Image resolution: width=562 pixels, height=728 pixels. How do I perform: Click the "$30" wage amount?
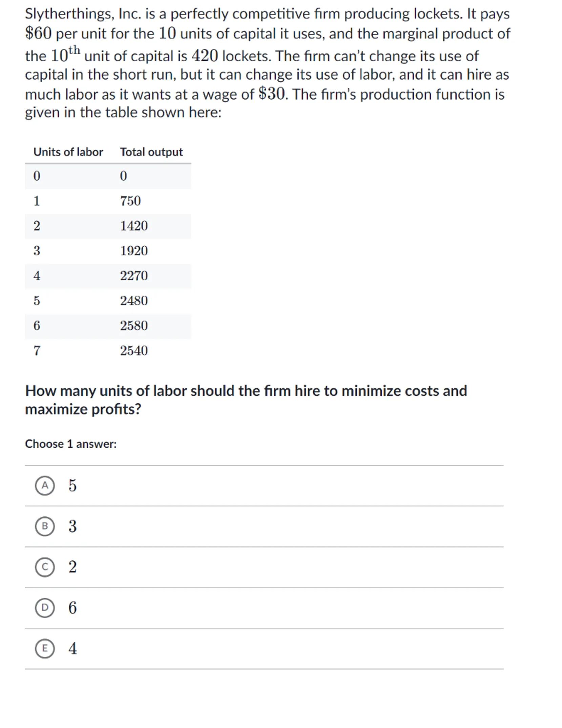coord(272,94)
